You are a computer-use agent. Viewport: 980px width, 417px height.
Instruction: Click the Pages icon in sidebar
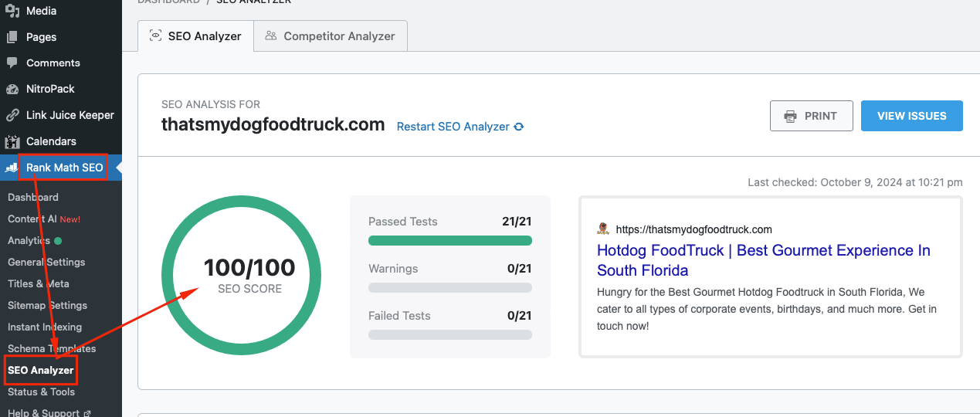coord(12,37)
